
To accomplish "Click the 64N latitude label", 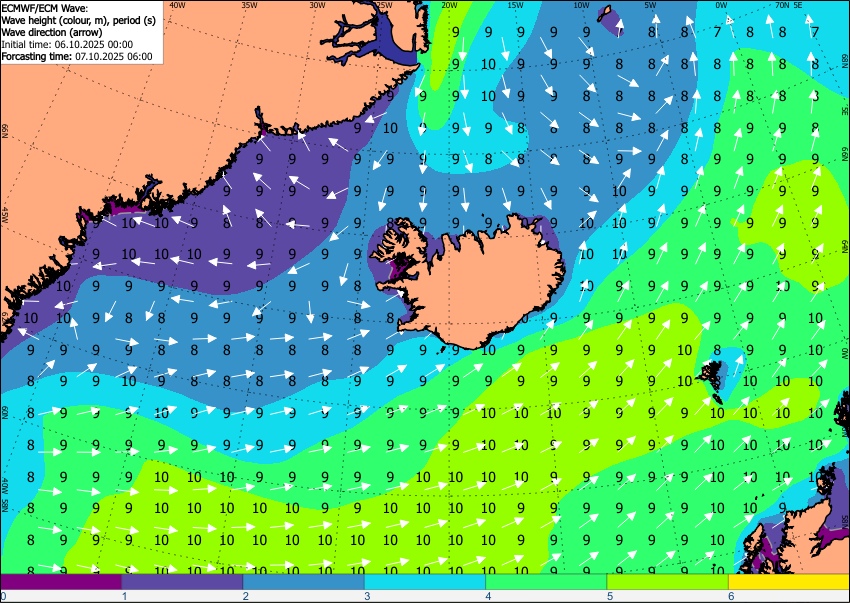I will click(845, 247).
